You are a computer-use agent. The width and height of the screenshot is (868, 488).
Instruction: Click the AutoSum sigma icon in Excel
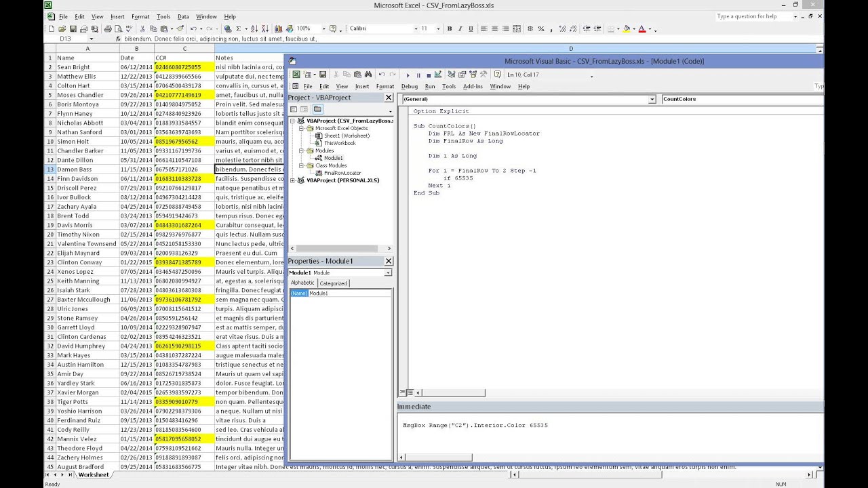(238, 28)
